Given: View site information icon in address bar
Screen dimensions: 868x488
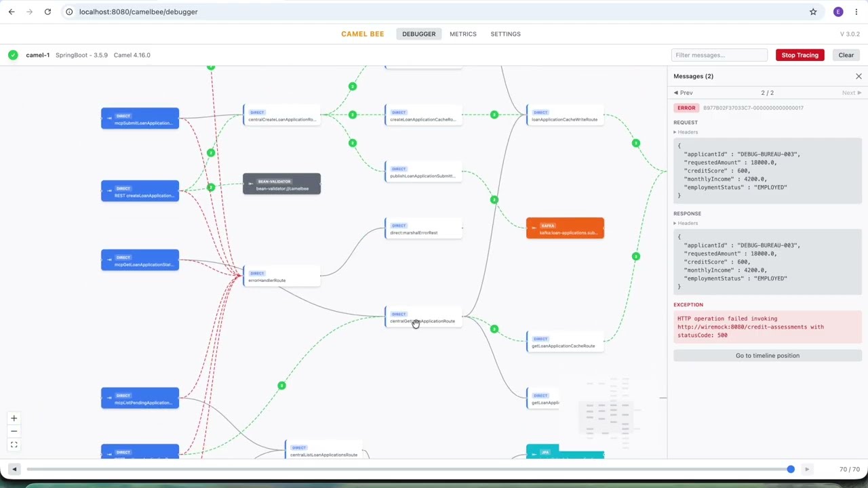Looking at the screenshot, I should point(69,12).
